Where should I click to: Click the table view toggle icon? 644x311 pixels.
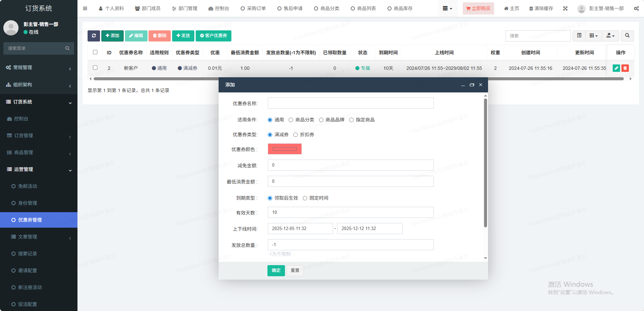(x=579, y=36)
